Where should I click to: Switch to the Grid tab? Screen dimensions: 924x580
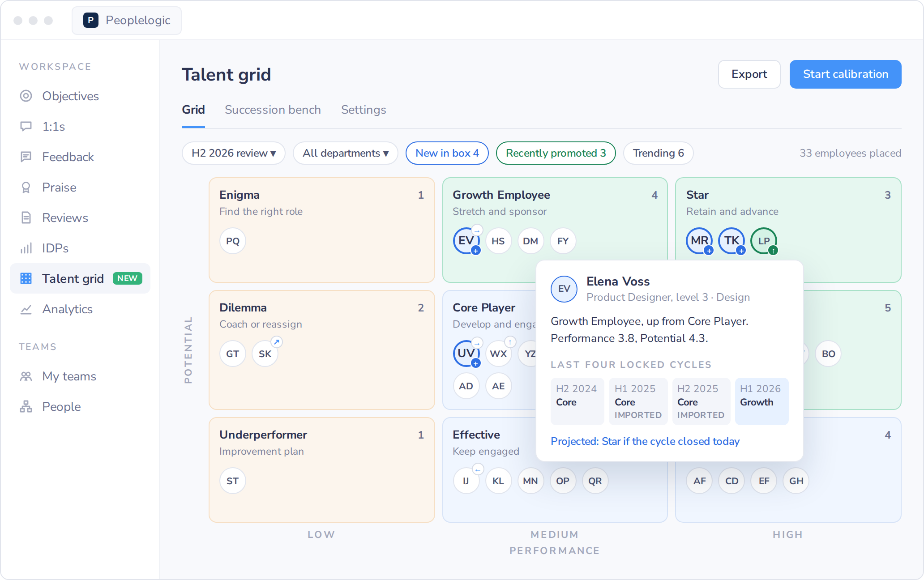[193, 110]
